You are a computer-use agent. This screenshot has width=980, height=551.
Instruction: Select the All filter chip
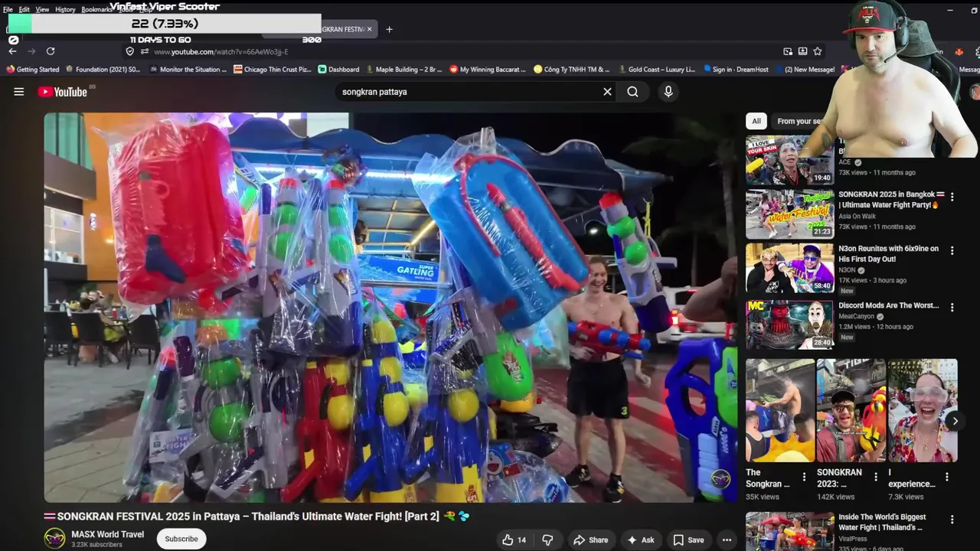point(756,121)
